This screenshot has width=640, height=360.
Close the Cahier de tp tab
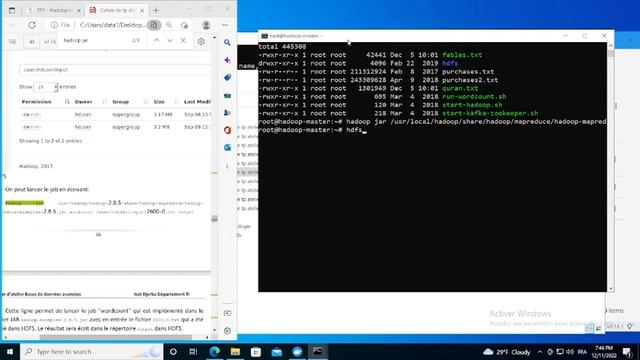pyautogui.click(x=142, y=10)
